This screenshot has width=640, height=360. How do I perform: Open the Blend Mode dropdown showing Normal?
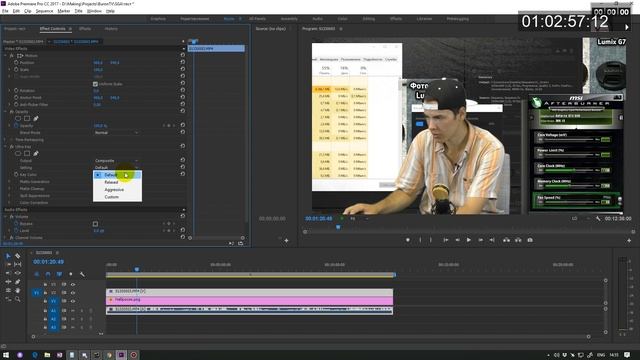coord(116,133)
